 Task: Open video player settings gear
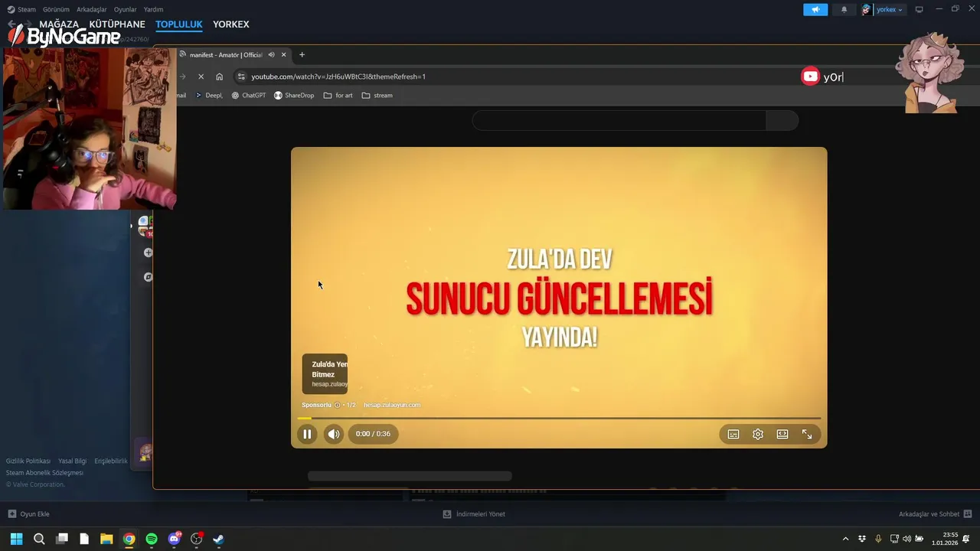pyautogui.click(x=758, y=434)
